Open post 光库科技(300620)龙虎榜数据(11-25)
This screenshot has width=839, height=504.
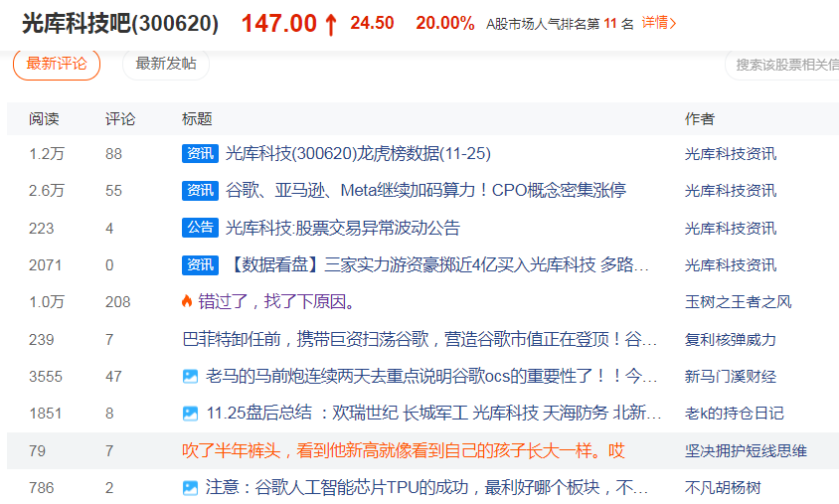click(x=358, y=153)
